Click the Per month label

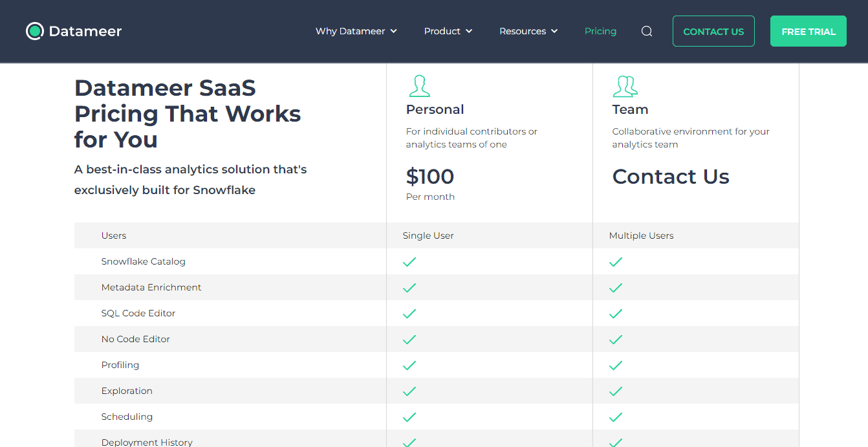(430, 197)
